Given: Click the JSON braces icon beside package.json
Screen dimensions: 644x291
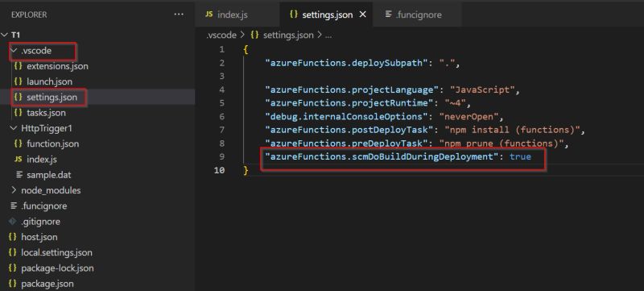Looking at the screenshot, I should click(13, 284).
